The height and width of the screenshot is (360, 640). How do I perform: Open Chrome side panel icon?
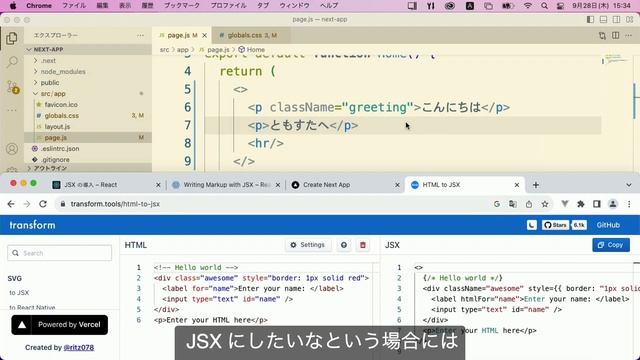pyautogui.click(x=596, y=204)
